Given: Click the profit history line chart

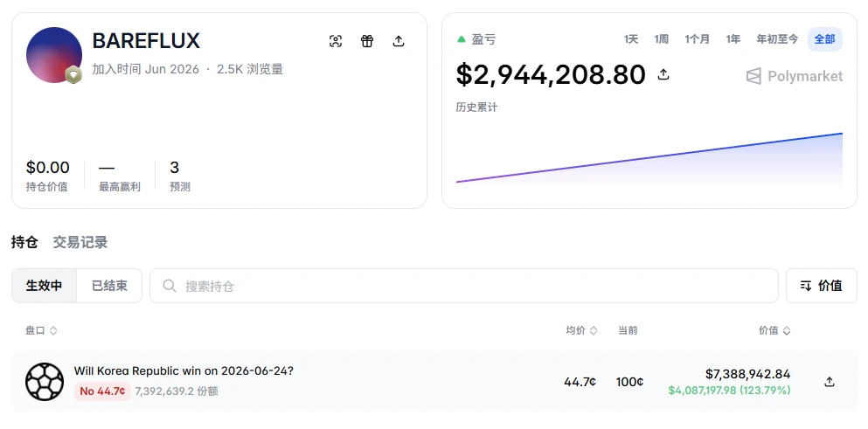Looking at the screenshot, I should point(649,158).
